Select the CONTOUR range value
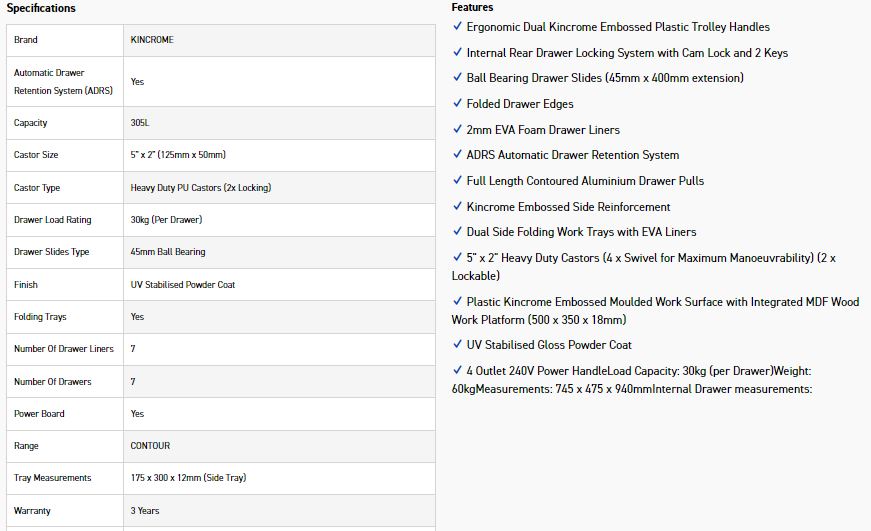The image size is (871, 531). (x=150, y=446)
